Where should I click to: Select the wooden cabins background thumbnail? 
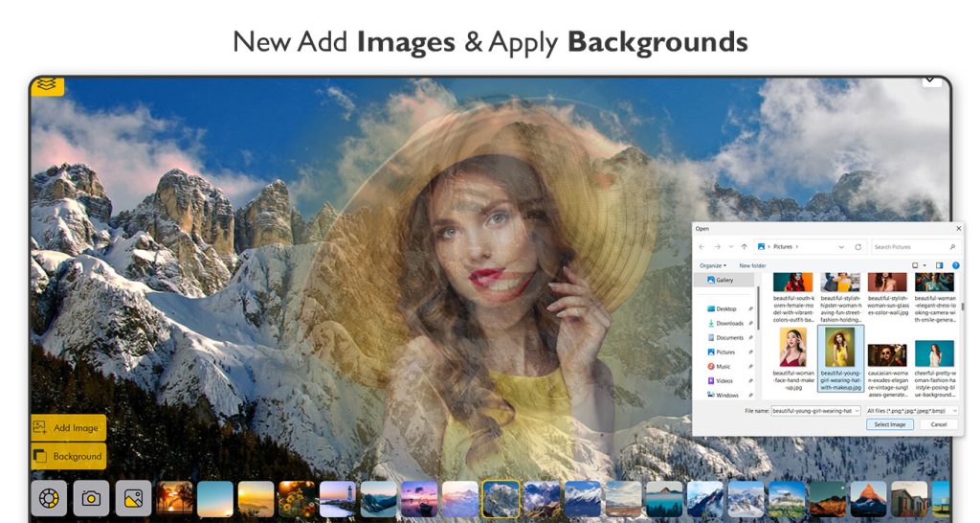[909, 499]
